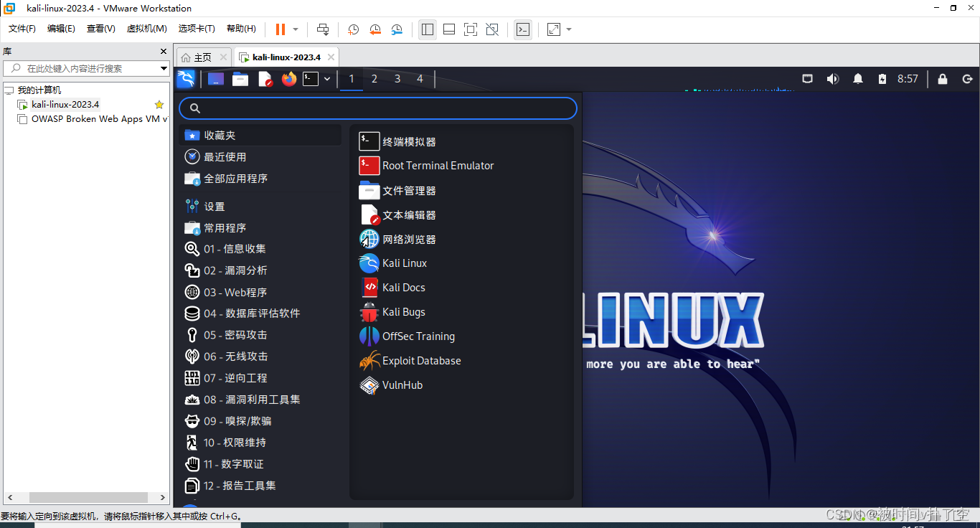The height and width of the screenshot is (528, 980).
Task: Open the 常用程序 category
Action: click(261, 228)
